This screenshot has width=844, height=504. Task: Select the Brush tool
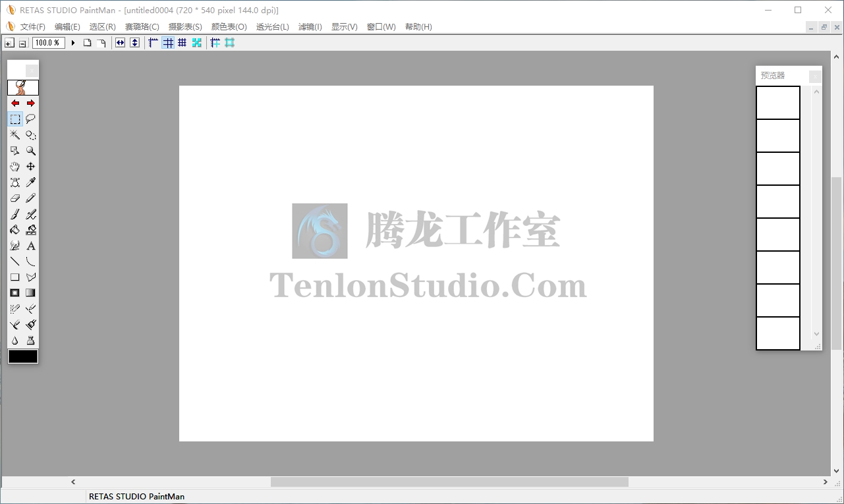14,214
